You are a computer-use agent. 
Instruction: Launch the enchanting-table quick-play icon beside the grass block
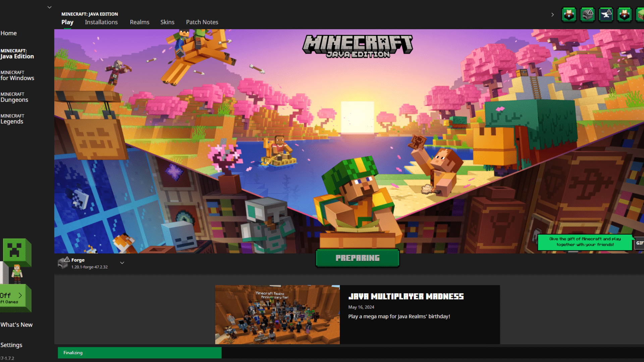pyautogui.click(x=625, y=15)
